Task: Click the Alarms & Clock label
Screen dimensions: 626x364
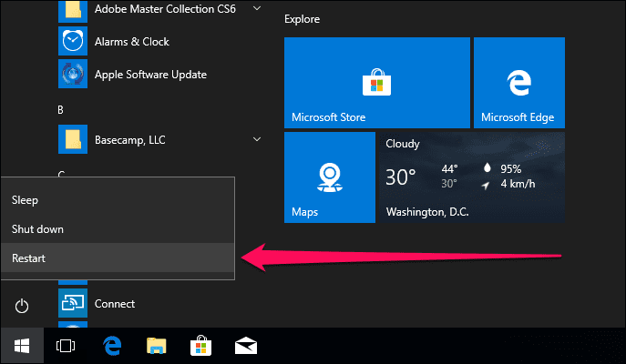Action: tap(132, 42)
